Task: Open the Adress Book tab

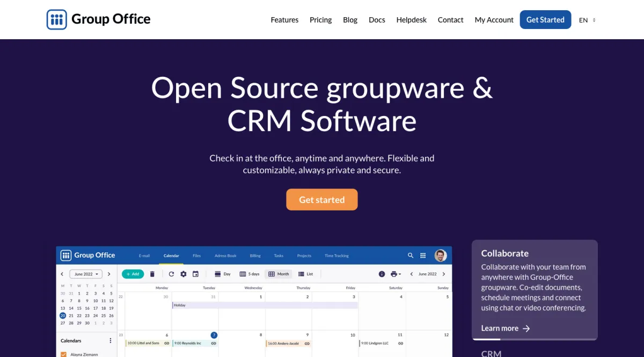Action: pos(225,256)
